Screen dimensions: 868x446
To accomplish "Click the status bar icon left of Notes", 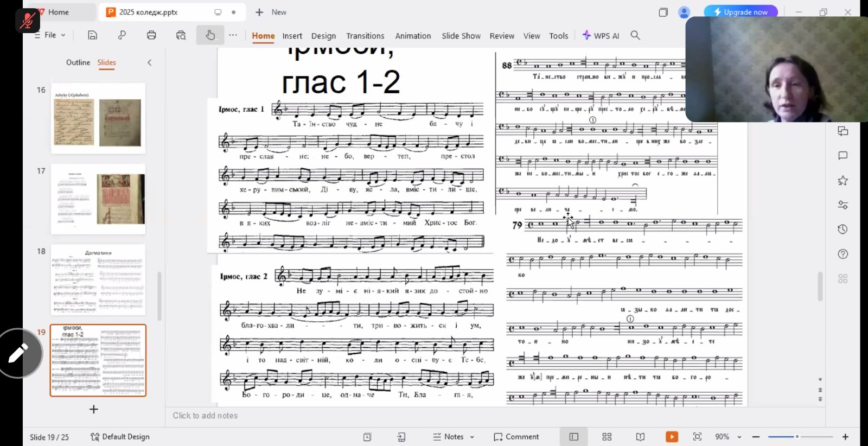I will pos(401,437).
